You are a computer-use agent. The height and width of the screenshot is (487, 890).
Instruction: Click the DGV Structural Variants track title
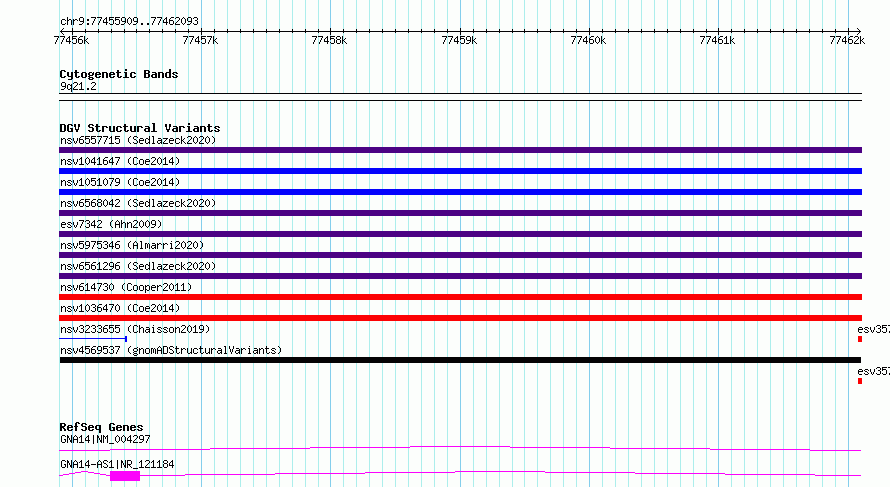[x=140, y=128]
